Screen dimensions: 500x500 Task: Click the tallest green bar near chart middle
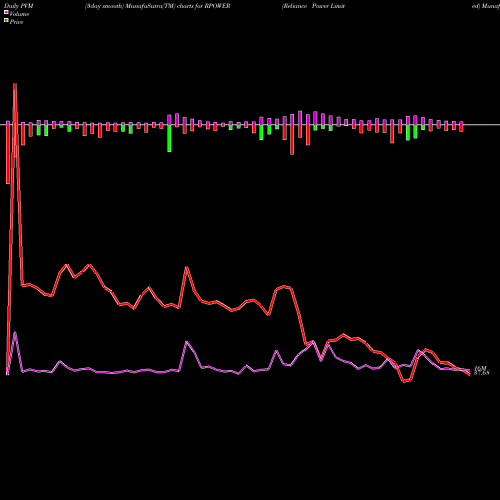click(x=169, y=138)
